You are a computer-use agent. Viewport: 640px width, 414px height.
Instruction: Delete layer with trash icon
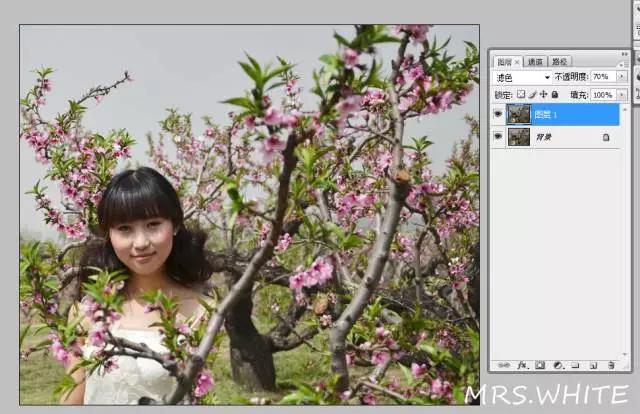(610, 366)
